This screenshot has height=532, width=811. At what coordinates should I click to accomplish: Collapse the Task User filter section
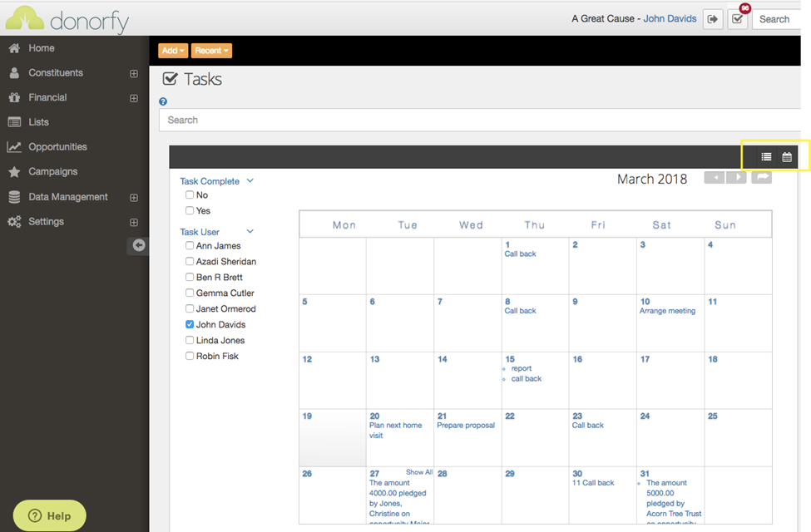(250, 232)
